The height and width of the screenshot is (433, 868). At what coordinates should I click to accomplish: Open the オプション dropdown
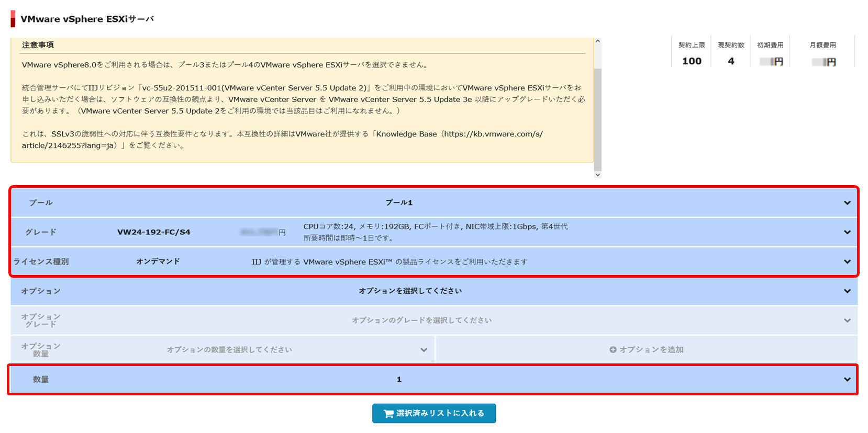click(x=434, y=291)
